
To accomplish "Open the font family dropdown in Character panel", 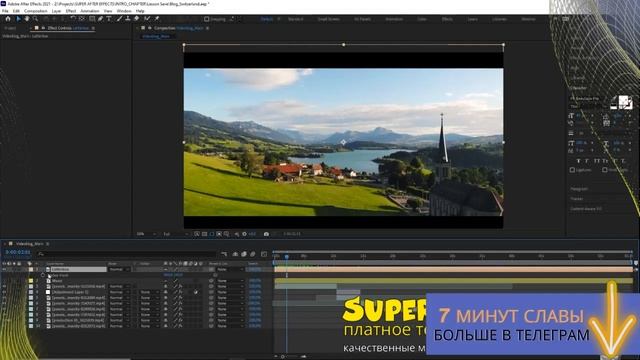I will [x=589, y=98].
